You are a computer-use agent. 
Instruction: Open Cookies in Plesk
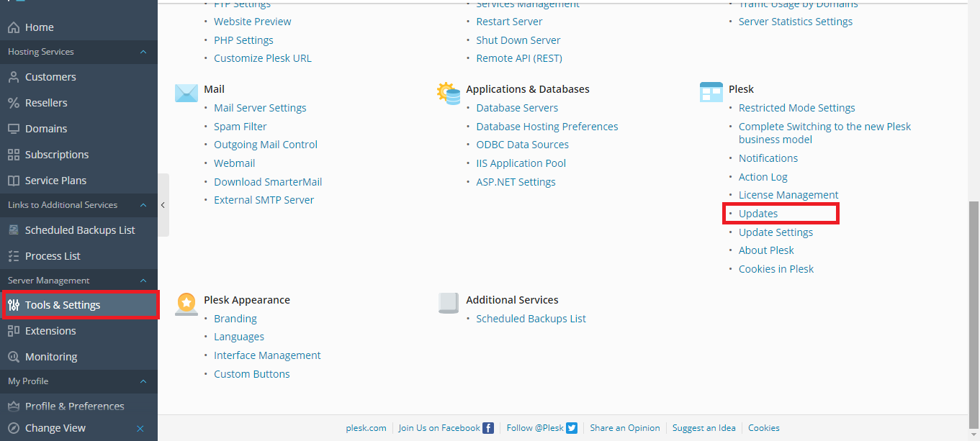pyautogui.click(x=776, y=269)
